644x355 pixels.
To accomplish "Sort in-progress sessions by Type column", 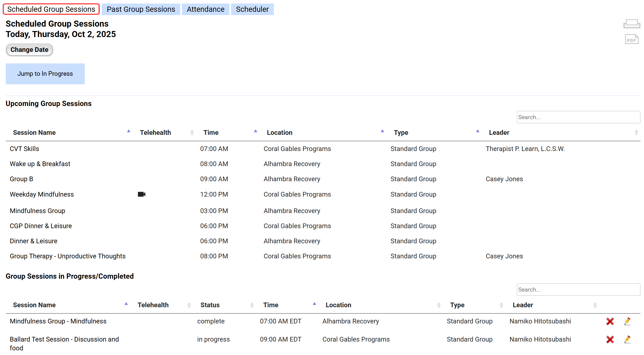I will [x=457, y=305].
